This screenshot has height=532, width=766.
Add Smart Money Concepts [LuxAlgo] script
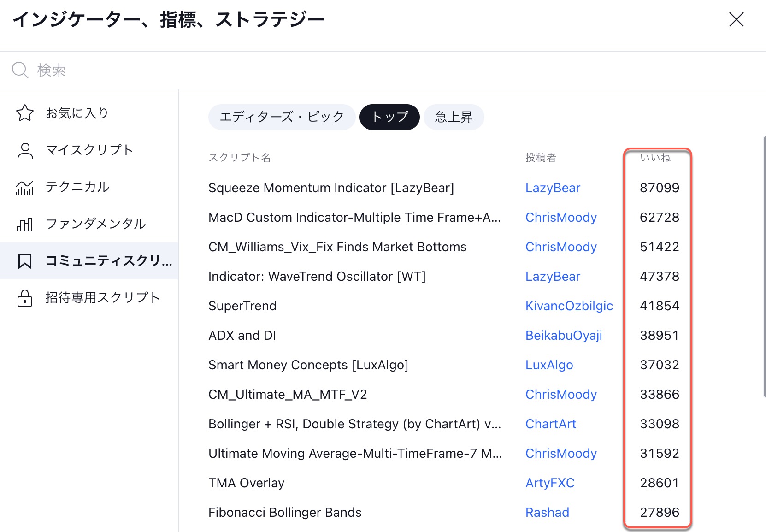click(308, 365)
